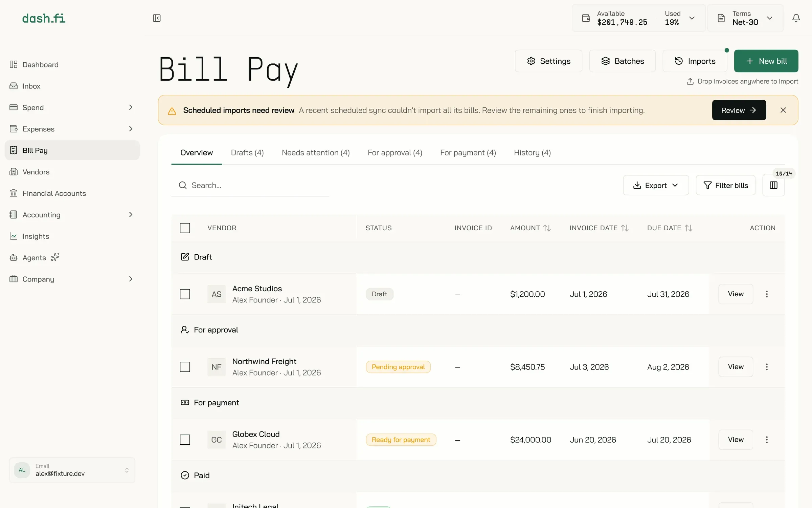Select Bill Pay in sidebar
812x508 pixels.
tap(72, 150)
